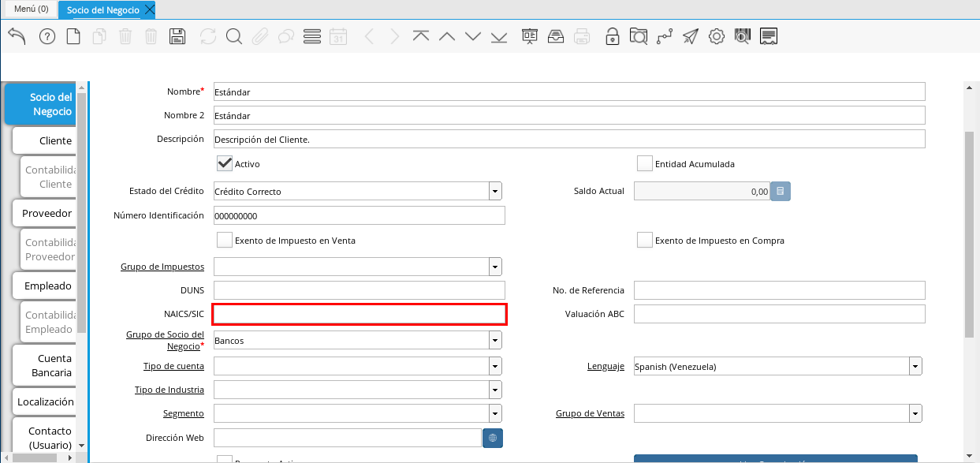Jump to the last record arrow icon
Screen dimensions: 980x463
499,36
